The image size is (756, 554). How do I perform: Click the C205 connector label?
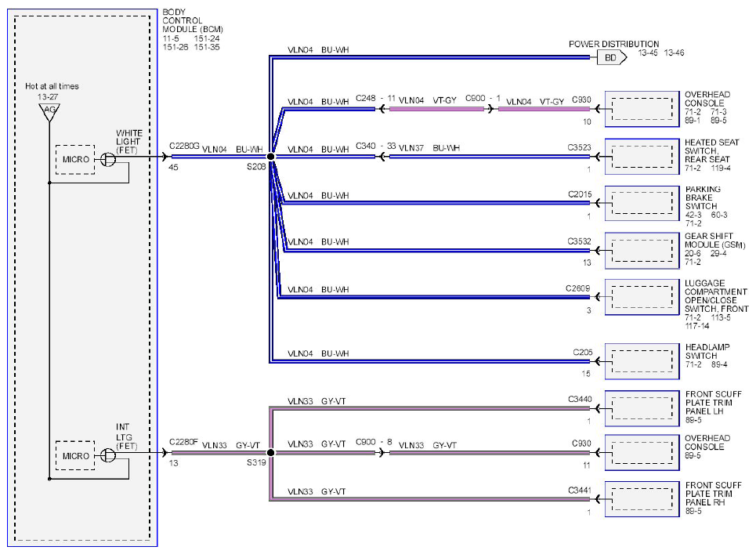tap(582, 353)
